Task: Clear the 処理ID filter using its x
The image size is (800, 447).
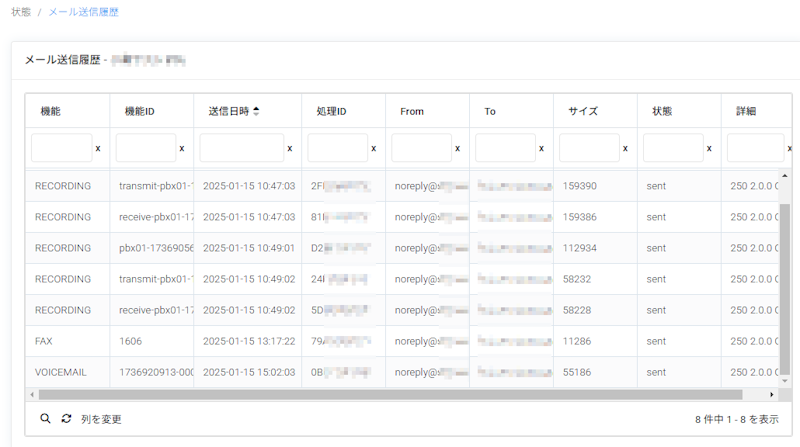Action: pos(374,149)
